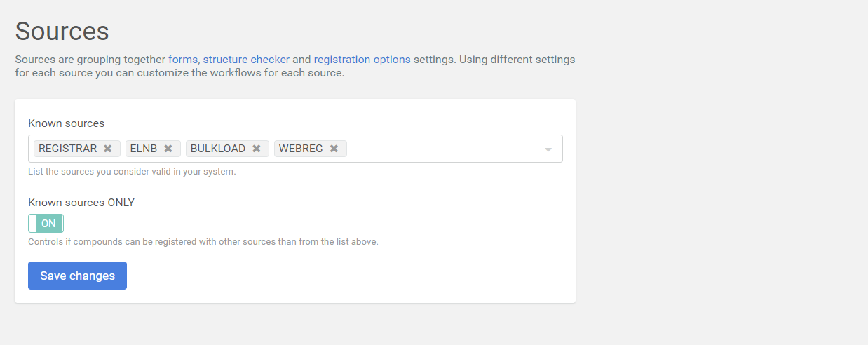
Task: Expand the Known sources dropdown arrow
Action: click(548, 149)
